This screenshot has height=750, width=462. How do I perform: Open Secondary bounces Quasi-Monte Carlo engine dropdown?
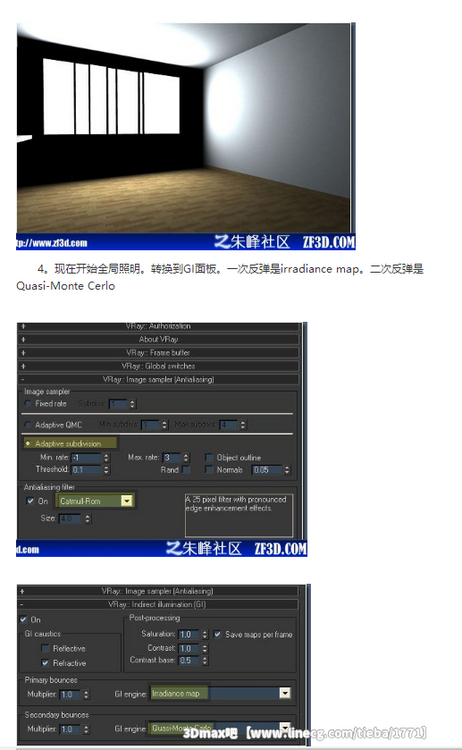point(285,727)
